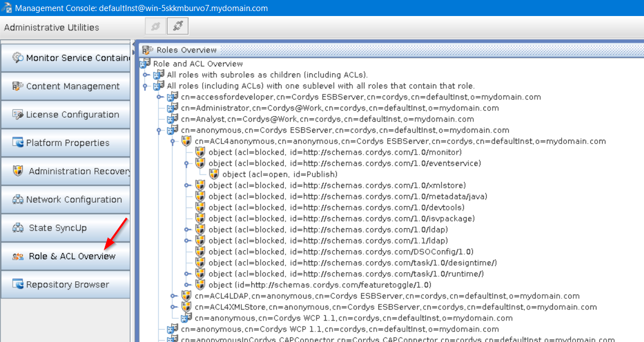Click the Management Console title bar icon
This screenshot has width=644, height=342.
click(7, 8)
